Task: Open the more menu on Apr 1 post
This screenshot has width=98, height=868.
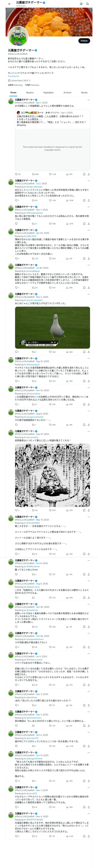Action: tap(89, 100)
